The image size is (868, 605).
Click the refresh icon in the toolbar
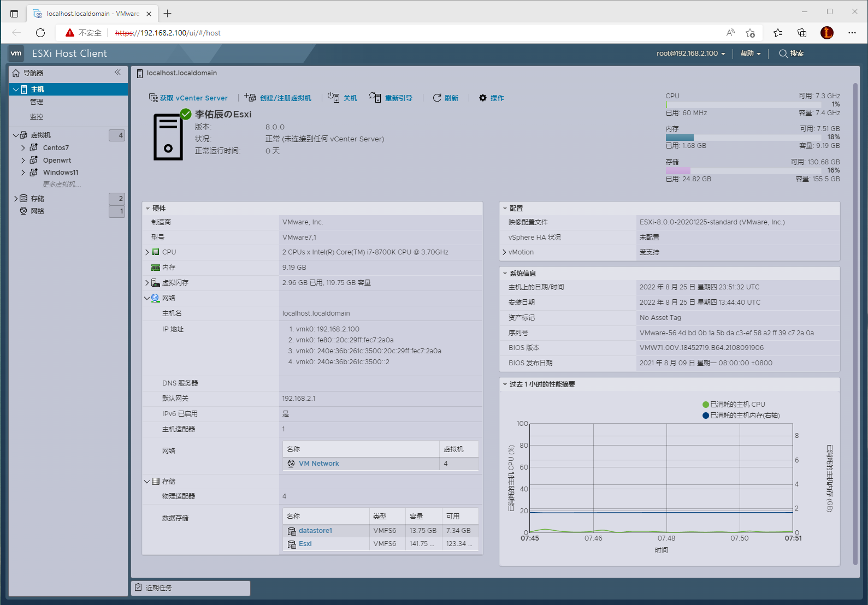click(437, 98)
